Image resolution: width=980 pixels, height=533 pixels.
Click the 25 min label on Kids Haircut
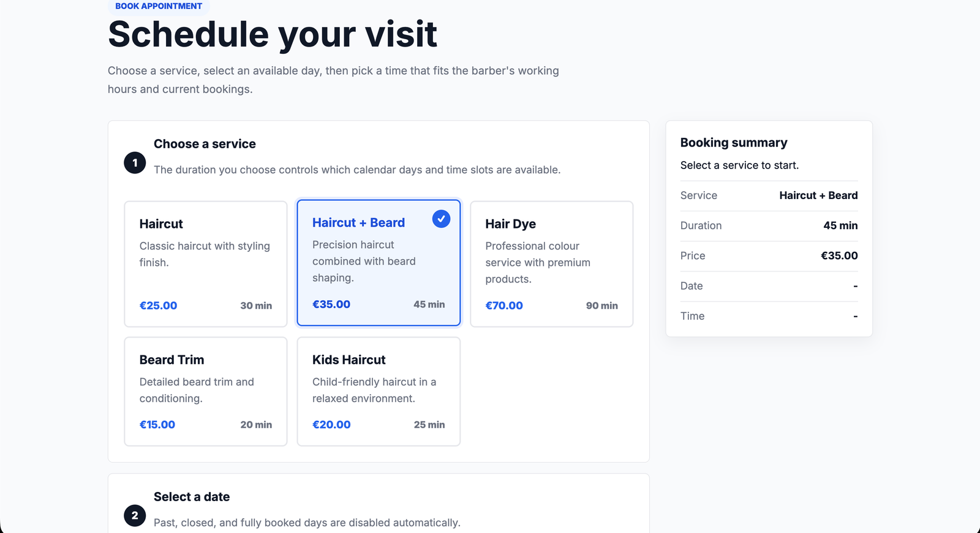(x=429, y=425)
